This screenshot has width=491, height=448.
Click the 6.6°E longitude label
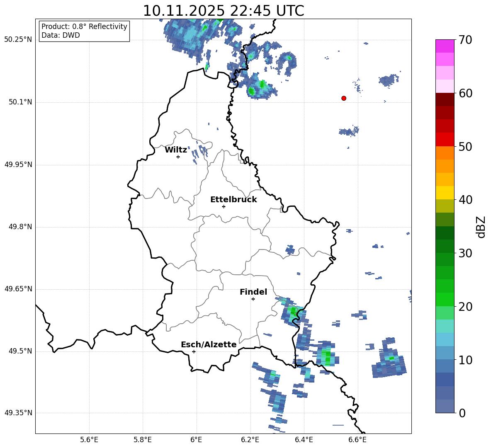tap(357, 440)
